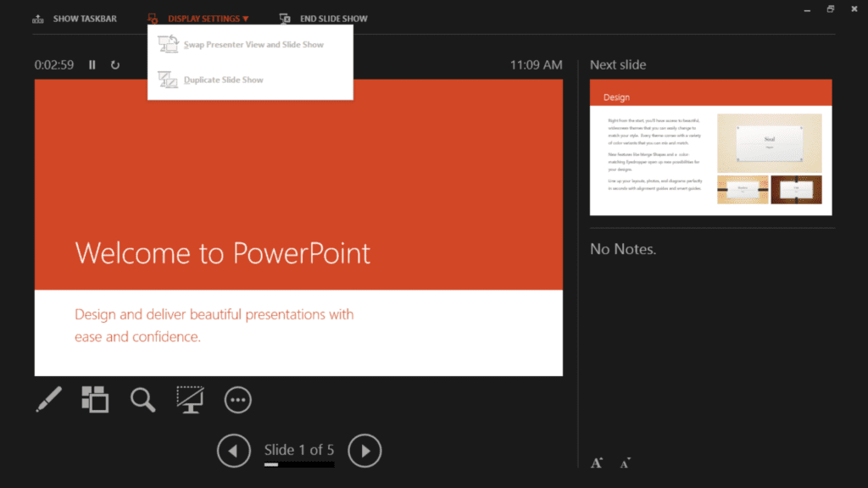This screenshot has height=488, width=868.
Task: Click the SHOW TASKBAR label
Action: (85, 19)
